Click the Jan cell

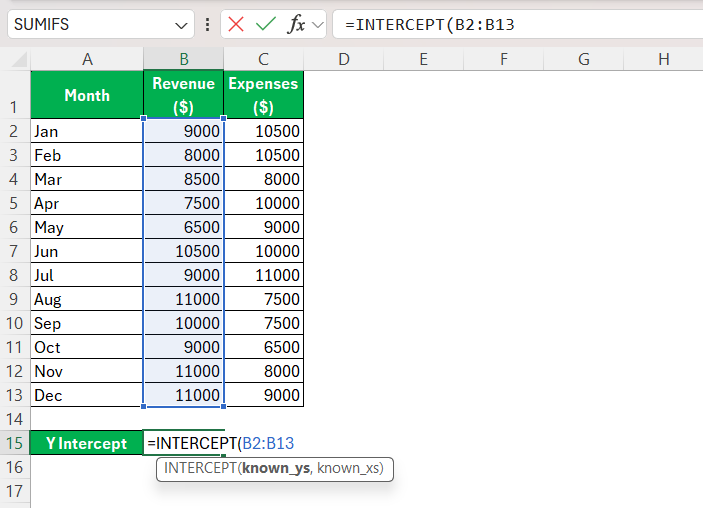(x=87, y=131)
